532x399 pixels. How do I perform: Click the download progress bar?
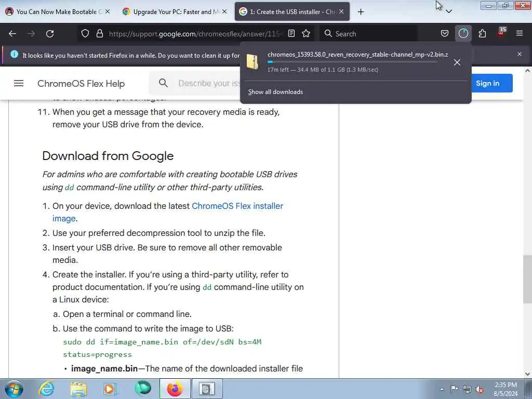click(x=352, y=62)
